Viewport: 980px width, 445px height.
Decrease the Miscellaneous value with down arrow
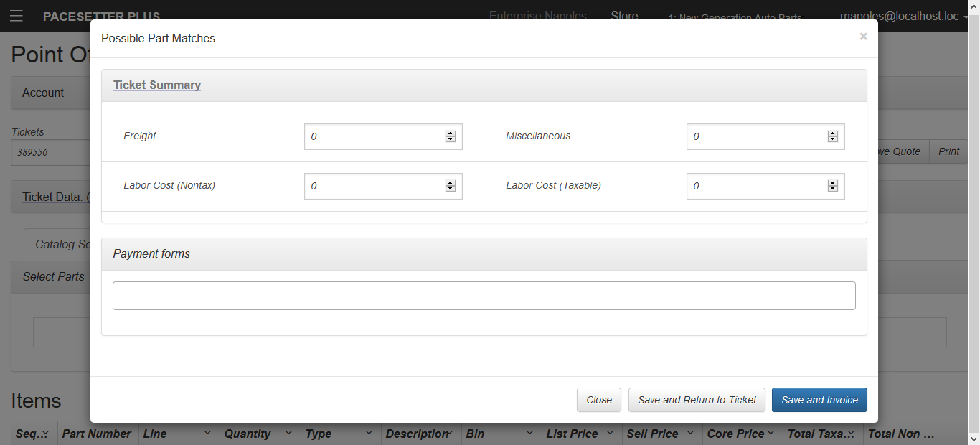[x=833, y=139]
